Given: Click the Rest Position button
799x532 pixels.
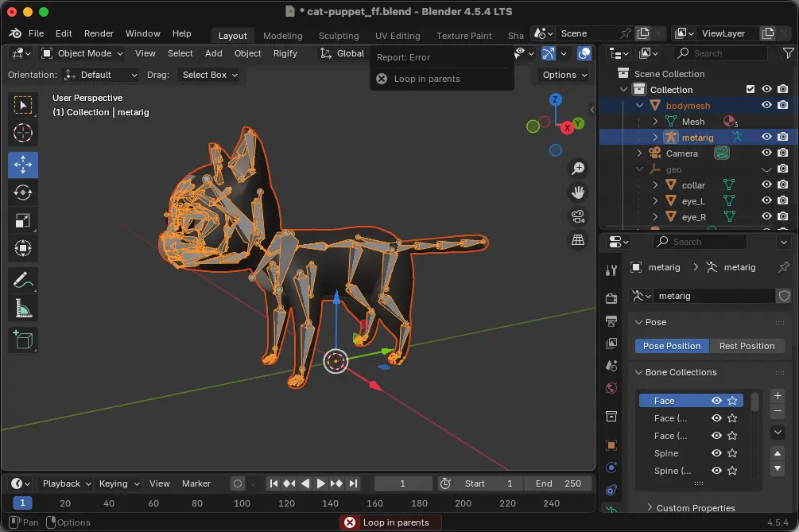Looking at the screenshot, I should tap(747, 346).
